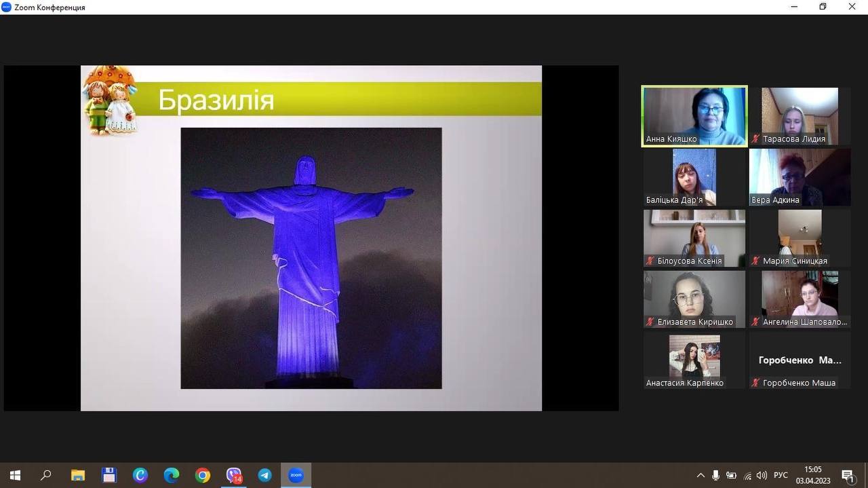Close the Zoom conference window
The image size is (868, 488).
pos(852,7)
